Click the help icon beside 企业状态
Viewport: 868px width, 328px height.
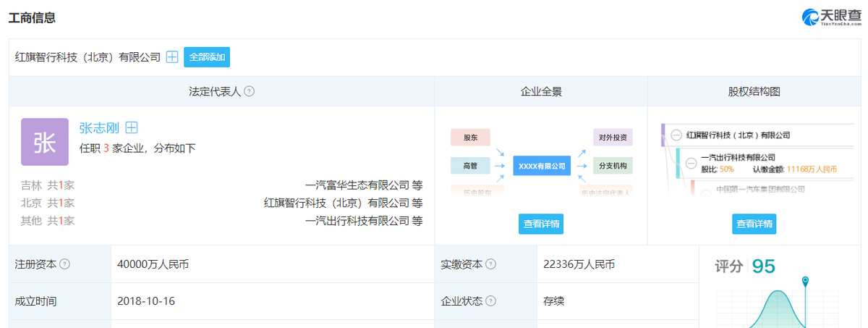coord(490,301)
